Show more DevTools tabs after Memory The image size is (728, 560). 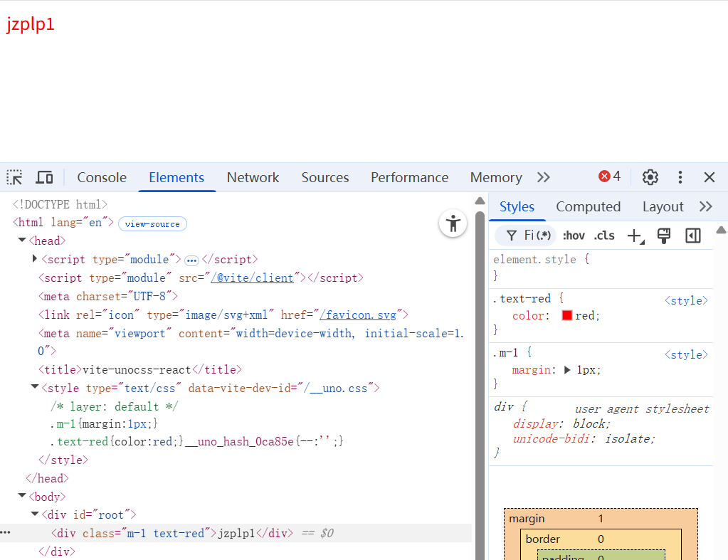(x=544, y=177)
